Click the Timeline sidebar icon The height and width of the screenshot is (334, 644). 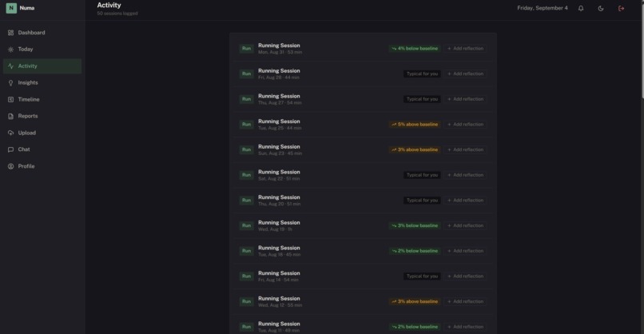pos(10,99)
